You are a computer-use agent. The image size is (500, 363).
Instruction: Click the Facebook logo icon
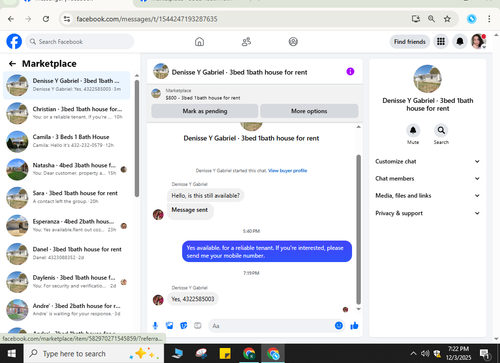tap(14, 42)
